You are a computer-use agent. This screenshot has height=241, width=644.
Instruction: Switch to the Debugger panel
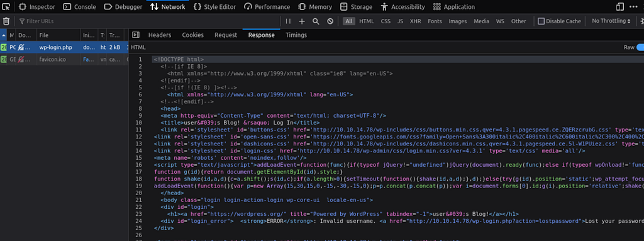[123, 6]
